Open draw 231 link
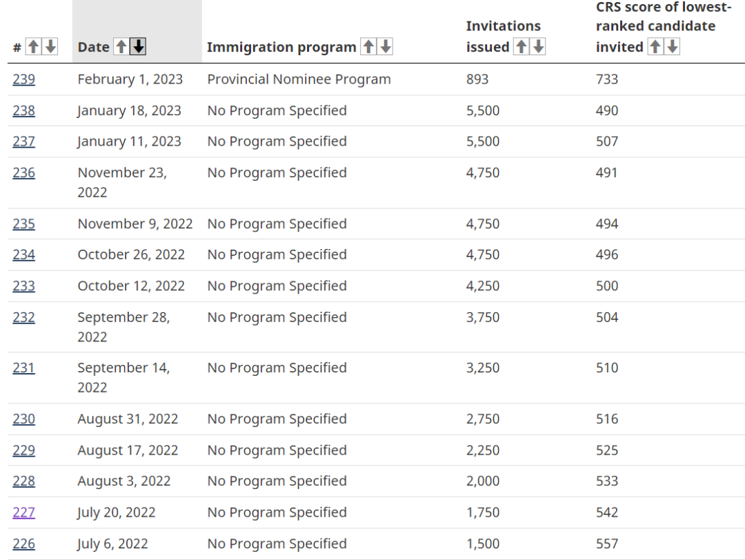Viewport: 745px width, 560px height. coord(23,368)
